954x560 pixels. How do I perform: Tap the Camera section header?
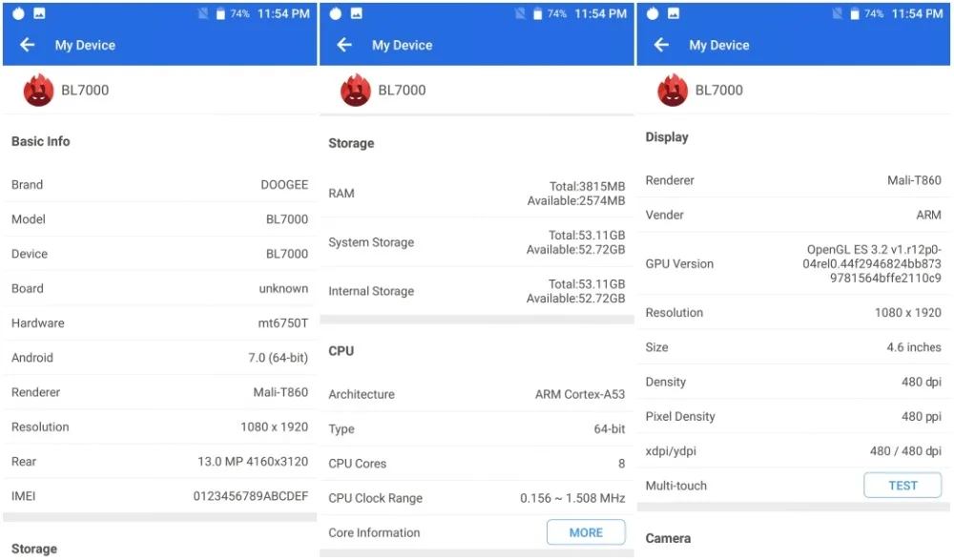(x=668, y=538)
